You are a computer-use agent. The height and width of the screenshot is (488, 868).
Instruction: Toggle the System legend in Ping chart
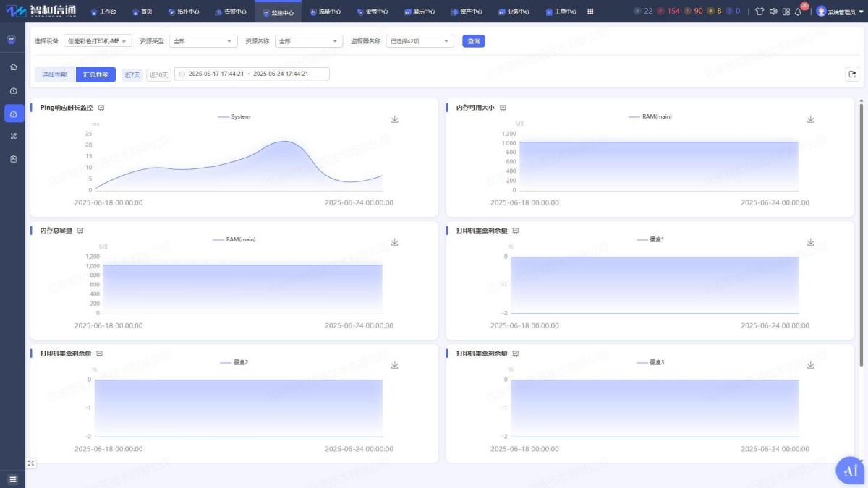234,116
